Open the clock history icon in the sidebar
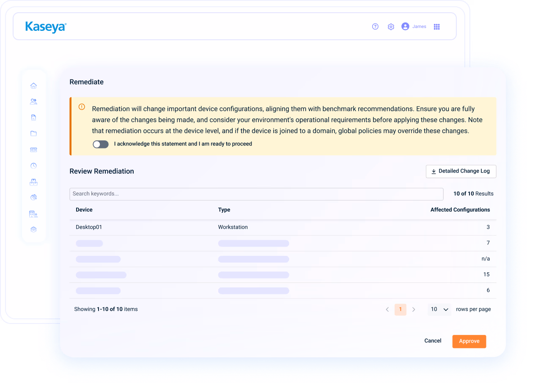The width and height of the screenshot is (535, 392). (33, 166)
